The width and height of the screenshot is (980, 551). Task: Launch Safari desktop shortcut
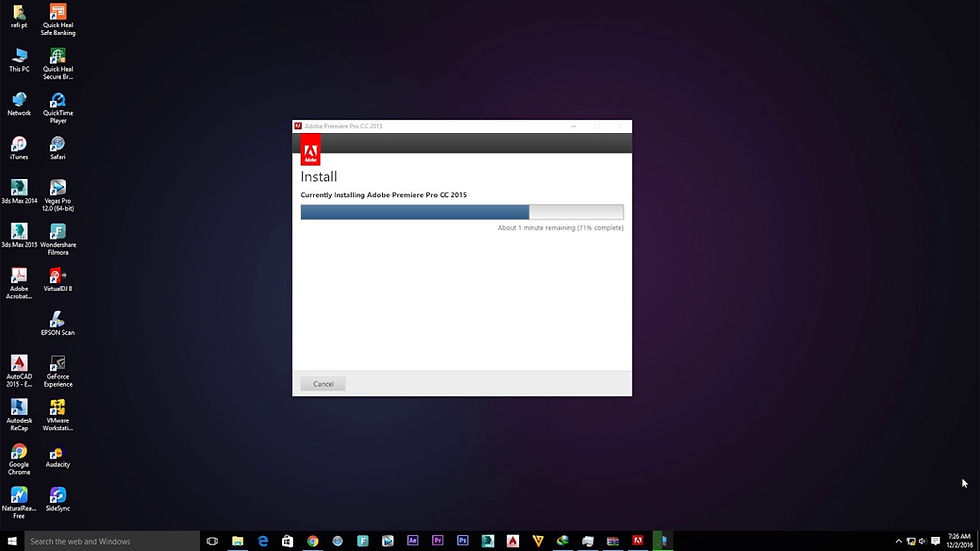click(58, 147)
